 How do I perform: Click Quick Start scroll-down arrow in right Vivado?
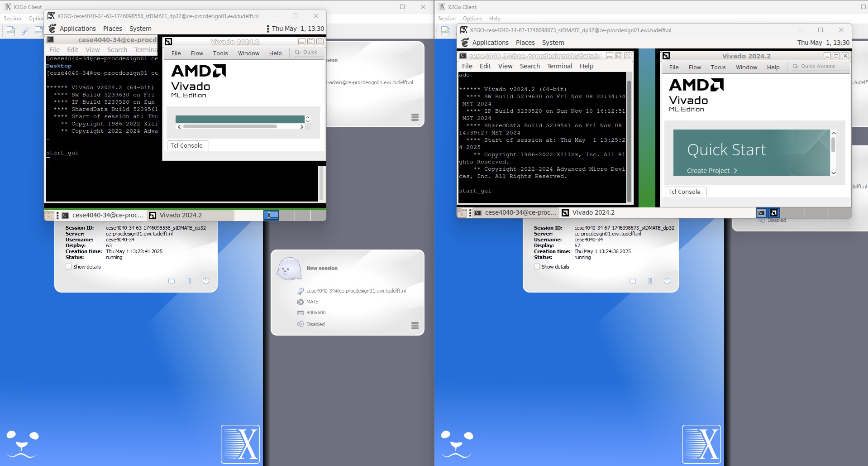834,173
